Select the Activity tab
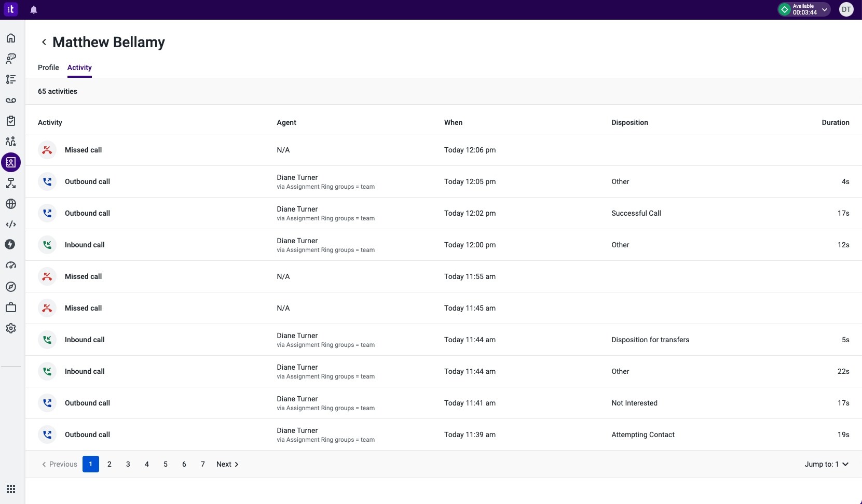The image size is (862, 504). 79,67
